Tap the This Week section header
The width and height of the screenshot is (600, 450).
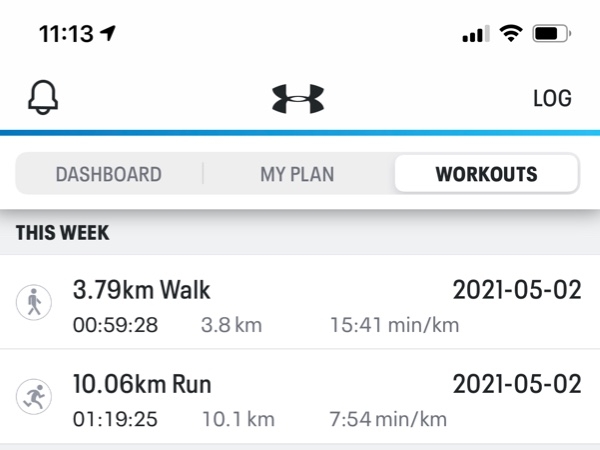point(63,233)
